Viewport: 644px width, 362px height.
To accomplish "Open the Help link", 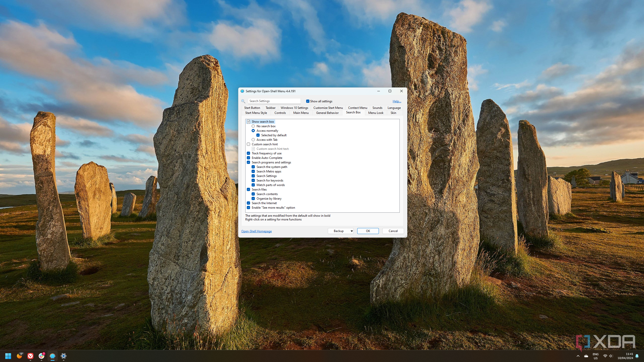I will tap(397, 101).
